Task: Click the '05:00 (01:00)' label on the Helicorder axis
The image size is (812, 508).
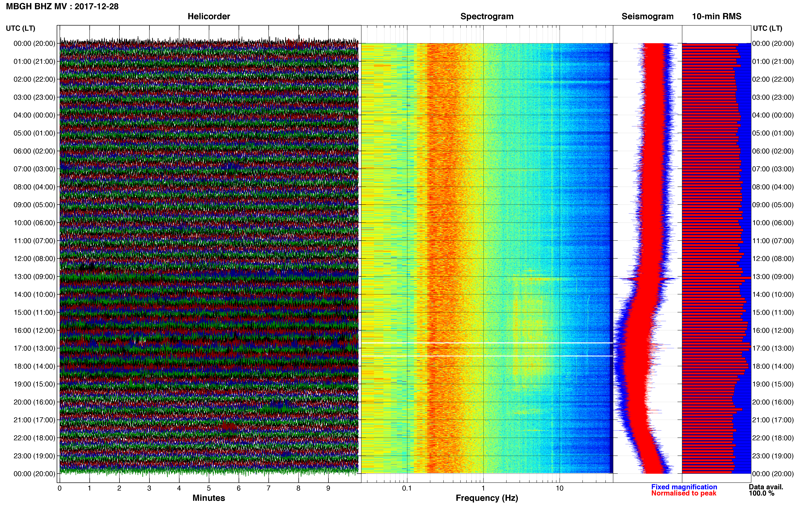Action: 34,133
